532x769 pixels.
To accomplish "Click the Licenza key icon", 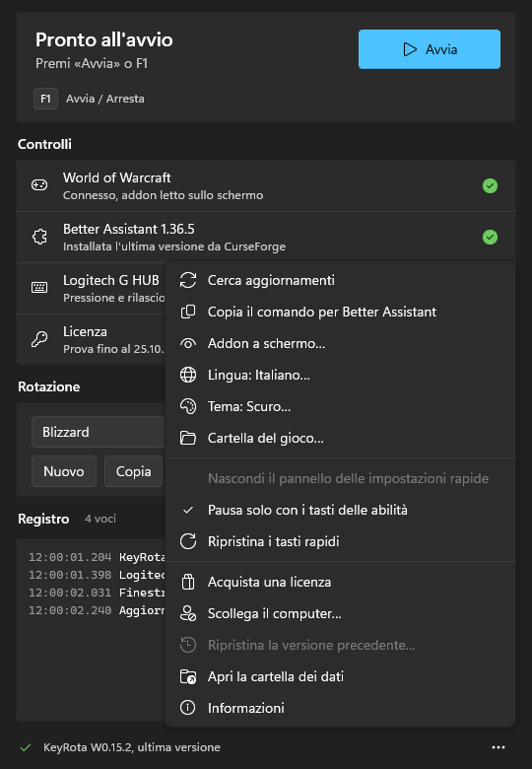I will 39,339.
